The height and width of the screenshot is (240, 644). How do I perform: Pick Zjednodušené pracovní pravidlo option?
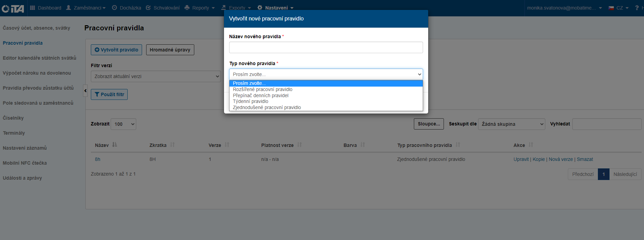tap(267, 107)
